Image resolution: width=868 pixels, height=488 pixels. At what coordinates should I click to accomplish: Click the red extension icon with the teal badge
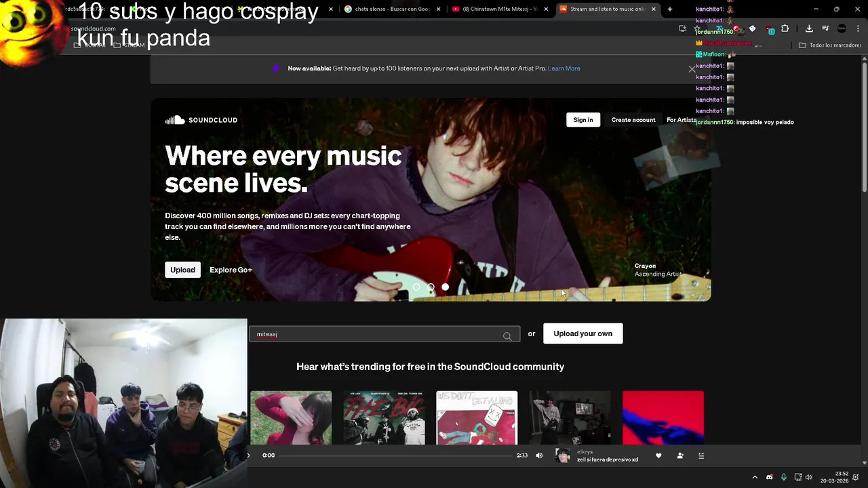(770, 29)
